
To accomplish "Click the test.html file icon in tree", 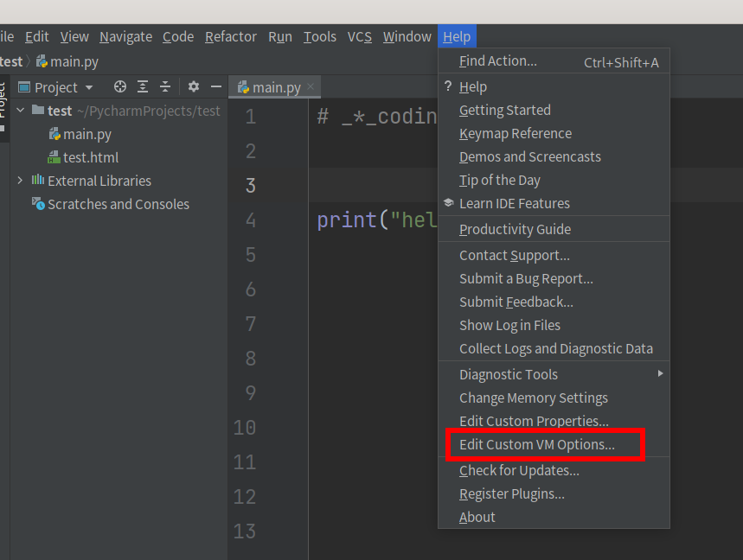I will click(x=54, y=157).
